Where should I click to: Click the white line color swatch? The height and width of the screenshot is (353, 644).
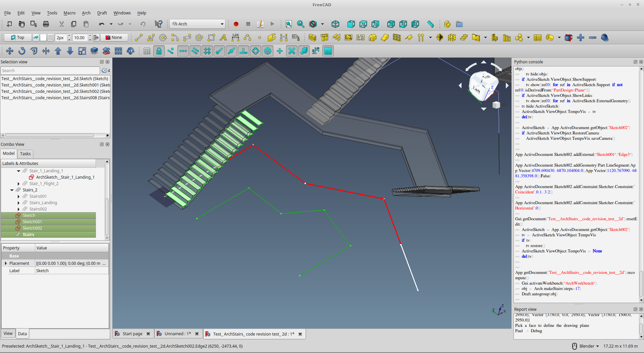[x=43, y=38]
